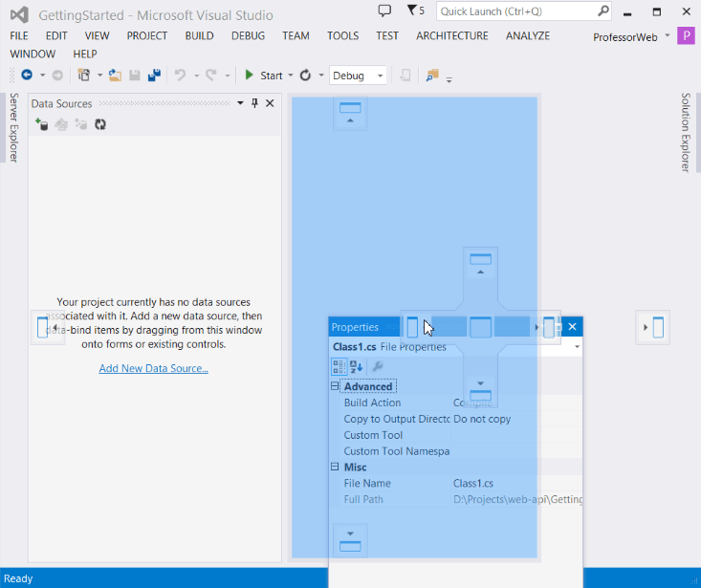Click the Quick Launch search box

(x=524, y=11)
